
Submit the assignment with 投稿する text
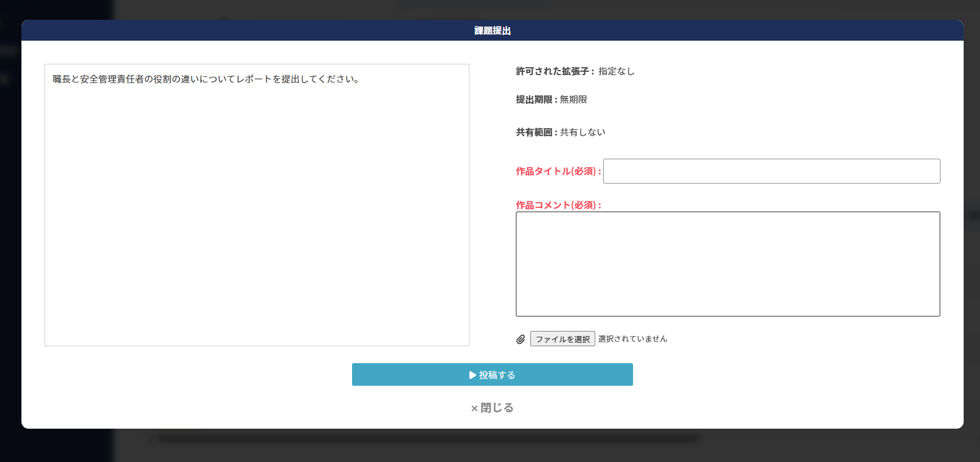(x=497, y=375)
